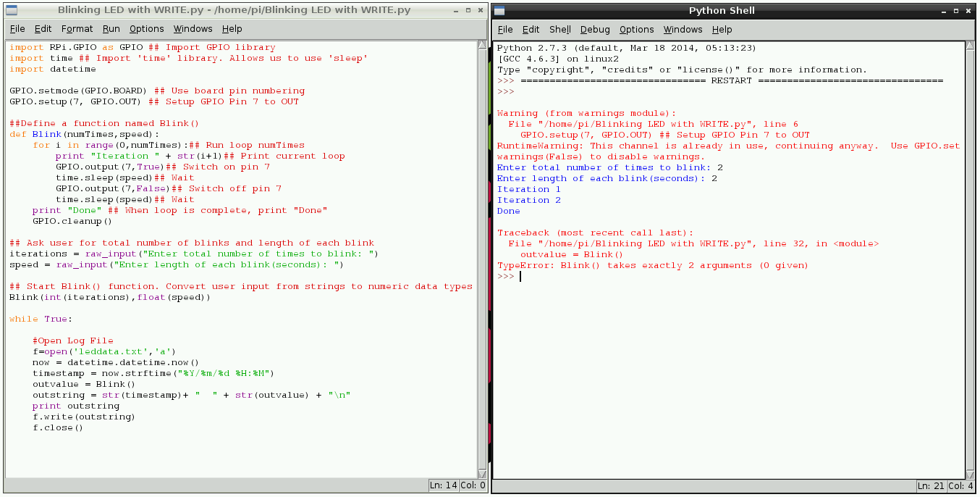Open the Edit menu in the editor window
Image resolution: width=980 pixels, height=497 pixels.
43,29
